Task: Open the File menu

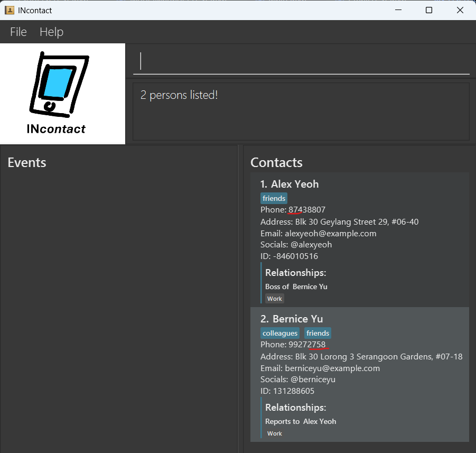Action: 18,32
